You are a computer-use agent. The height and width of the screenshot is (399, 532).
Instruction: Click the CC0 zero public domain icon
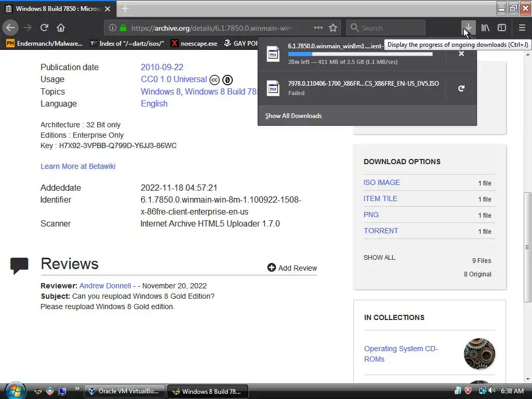[x=228, y=79]
